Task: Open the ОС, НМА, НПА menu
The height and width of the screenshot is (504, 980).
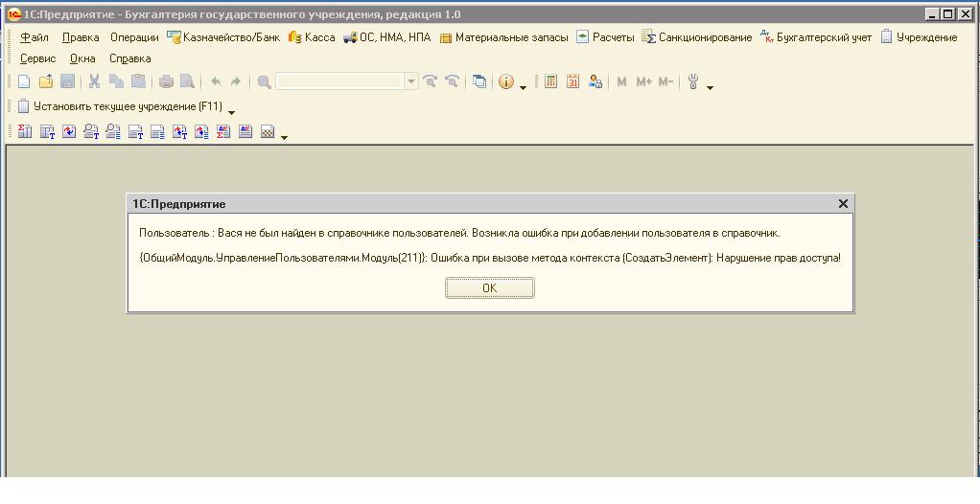Action: (387, 37)
